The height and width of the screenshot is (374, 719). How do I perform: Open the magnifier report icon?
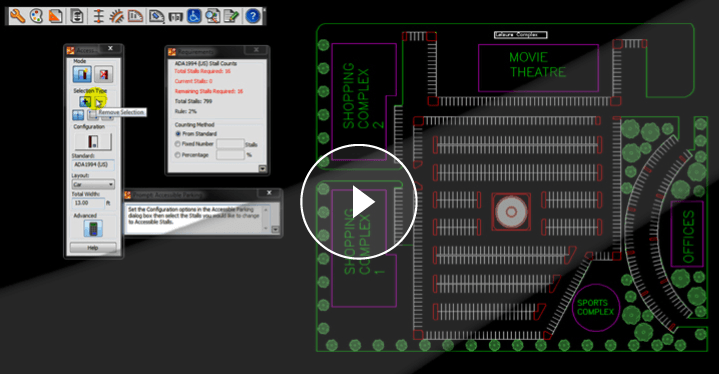click(212, 16)
